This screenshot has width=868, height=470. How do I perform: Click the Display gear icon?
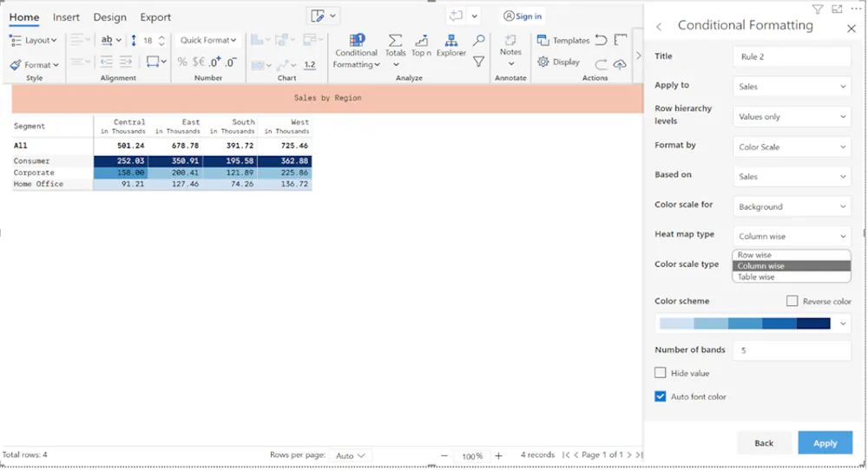pyautogui.click(x=543, y=62)
